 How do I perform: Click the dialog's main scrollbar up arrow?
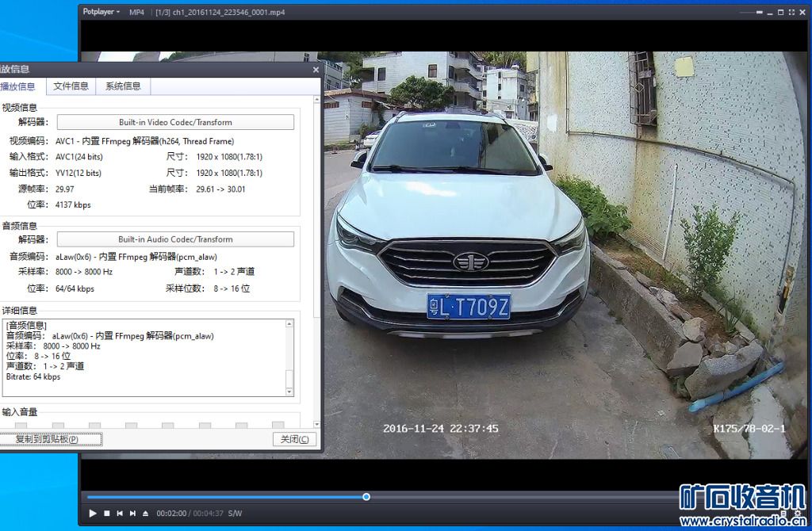pos(317,99)
